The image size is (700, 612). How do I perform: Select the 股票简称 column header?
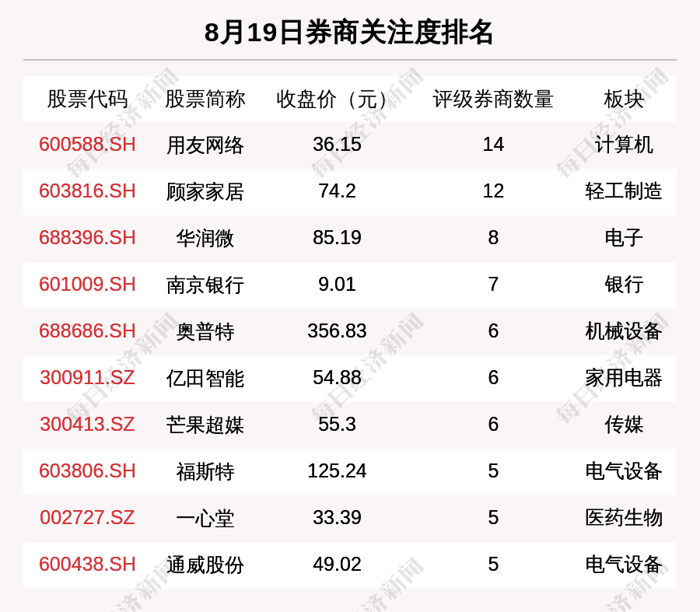click(205, 99)
